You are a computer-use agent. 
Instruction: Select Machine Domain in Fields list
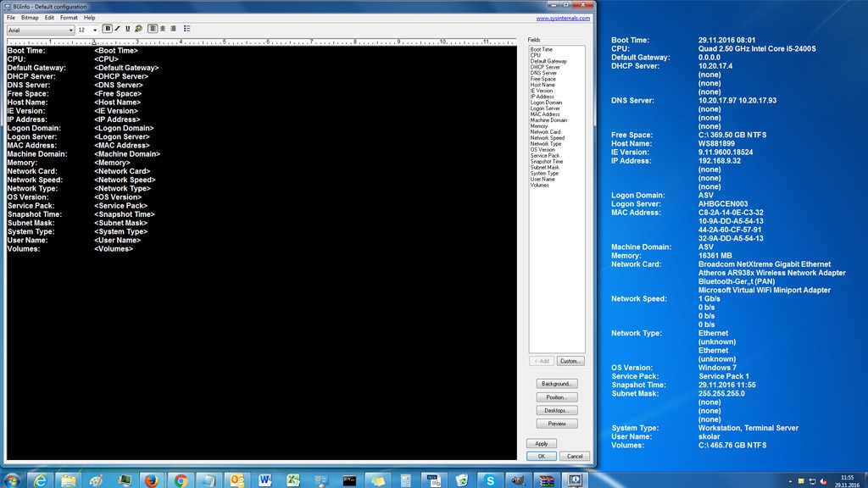point(548,120)
